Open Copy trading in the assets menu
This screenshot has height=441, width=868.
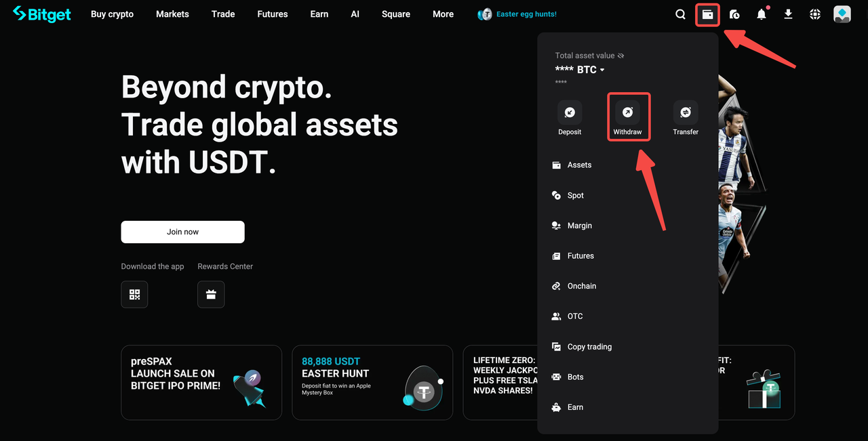pos(589,346)
